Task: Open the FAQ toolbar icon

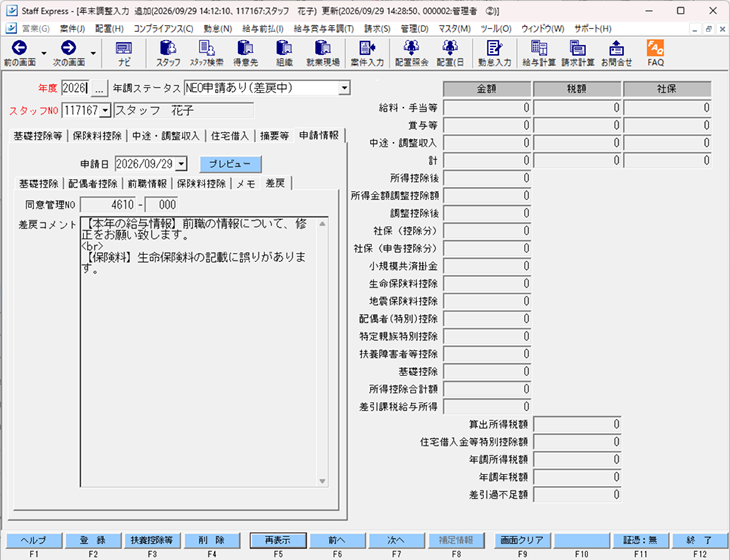Action: pos(655,53)
